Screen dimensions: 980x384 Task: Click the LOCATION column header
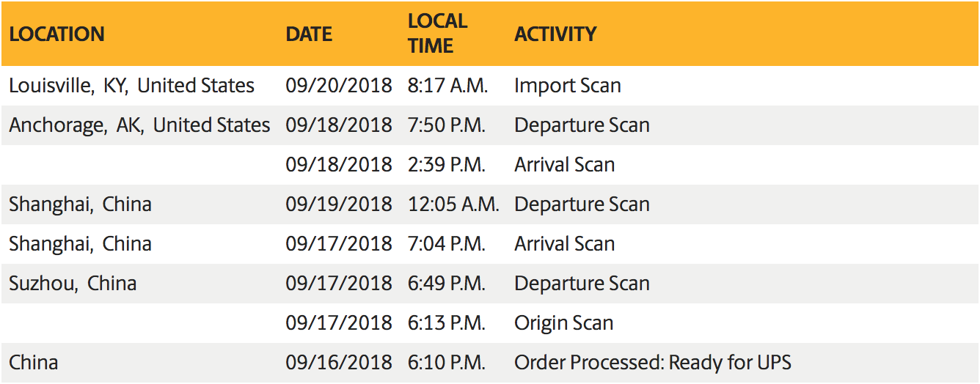57,34
